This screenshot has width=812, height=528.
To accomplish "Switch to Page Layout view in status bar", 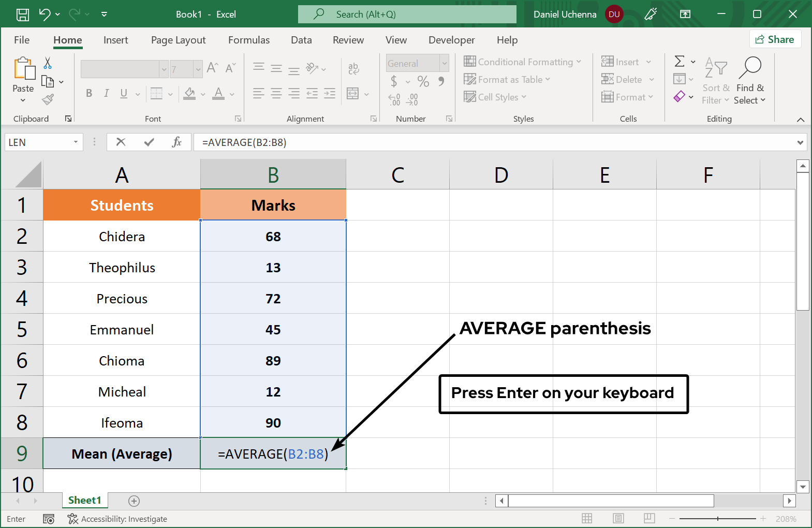I will point(618,519).
